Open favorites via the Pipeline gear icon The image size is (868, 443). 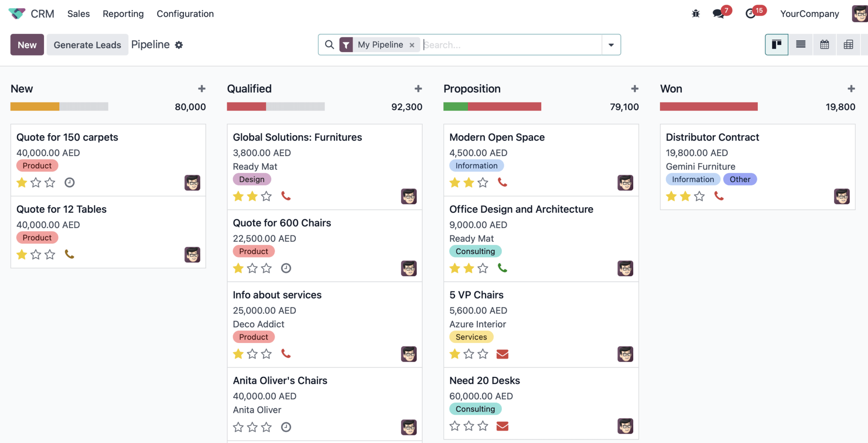tap(179, 45)
